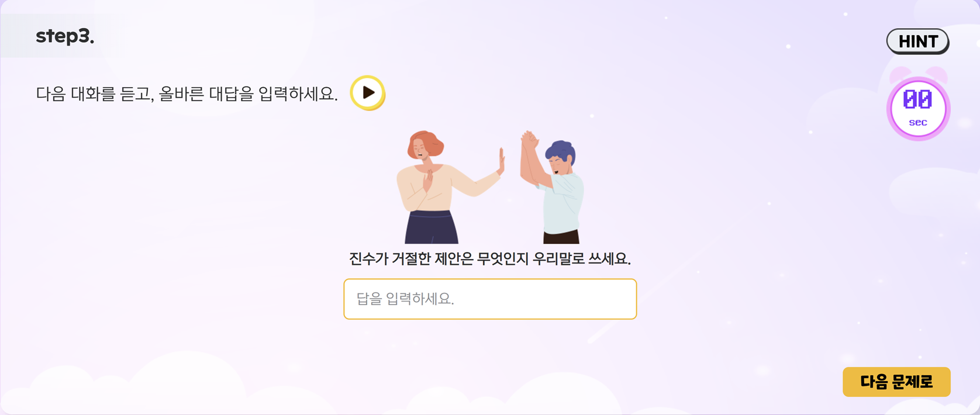This screenshot has width=980, height=415.
Task: Click the man's clasped raised hands
Action: 530,140
